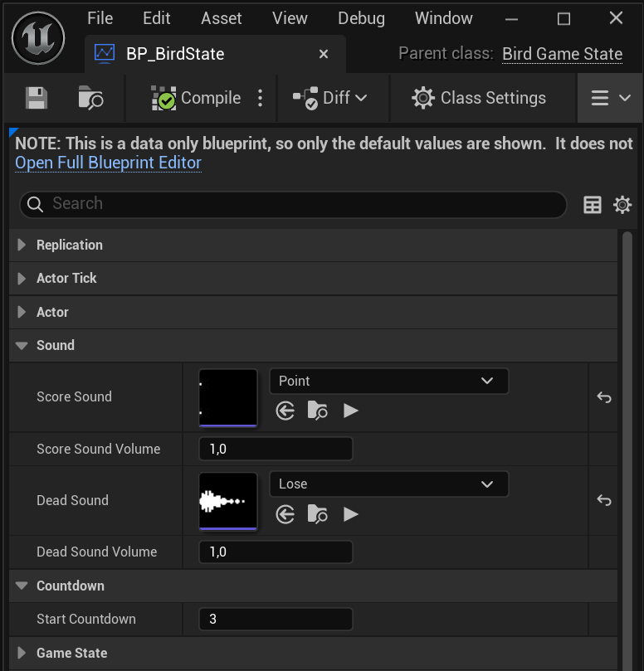Open the Window menu

[x=444, y=18]
